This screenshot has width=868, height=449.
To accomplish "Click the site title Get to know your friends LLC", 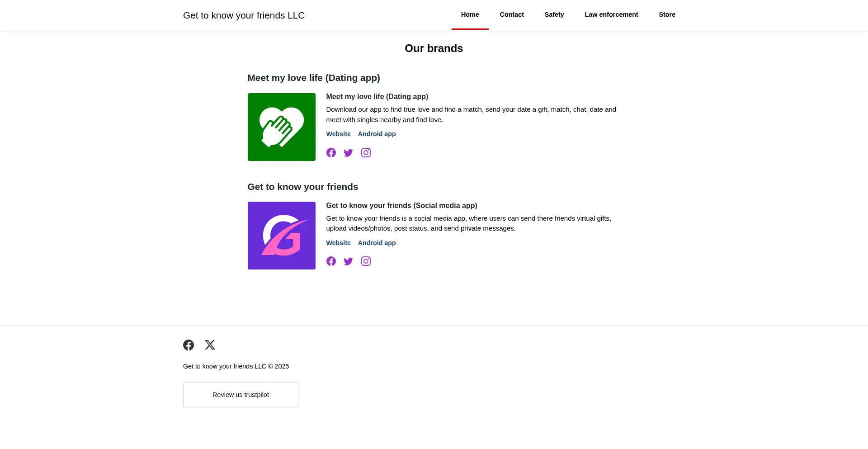I will coord(244,15).
